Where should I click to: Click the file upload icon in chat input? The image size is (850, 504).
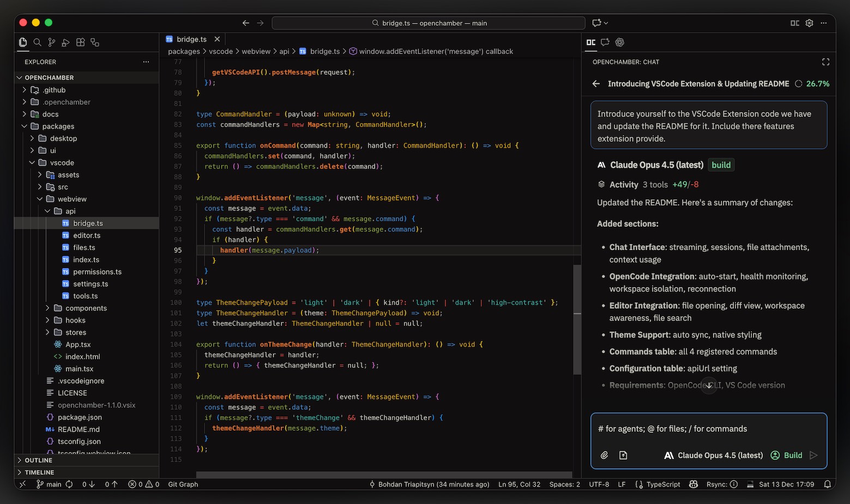click(x=623, y=455)
